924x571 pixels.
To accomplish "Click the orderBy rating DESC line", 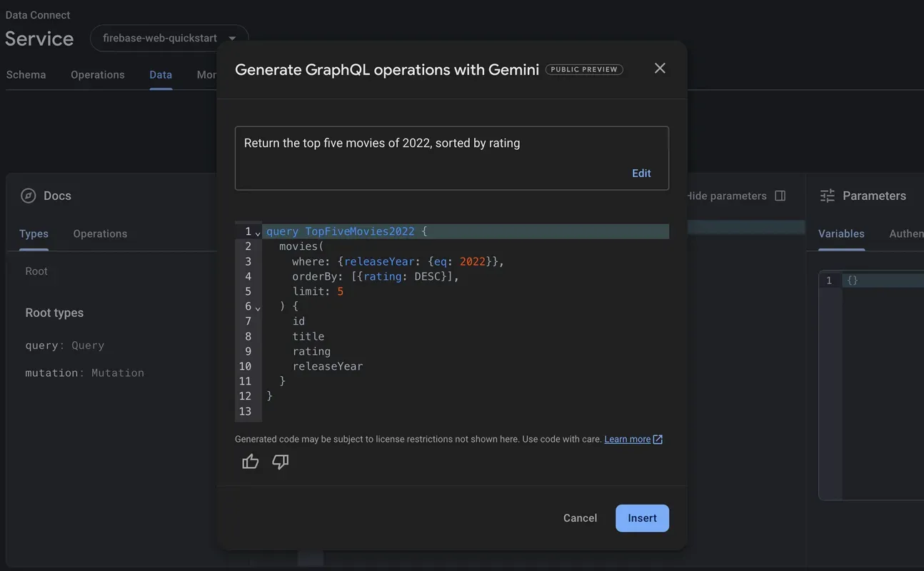I will (x=376, y=276).
